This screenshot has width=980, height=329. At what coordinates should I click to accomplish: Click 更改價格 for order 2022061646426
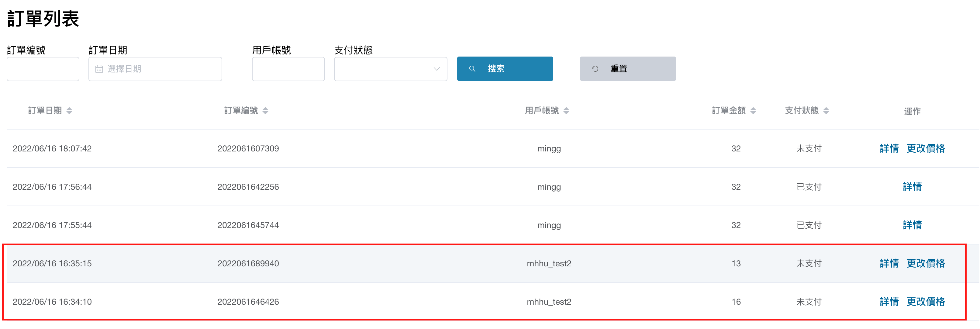926,302
